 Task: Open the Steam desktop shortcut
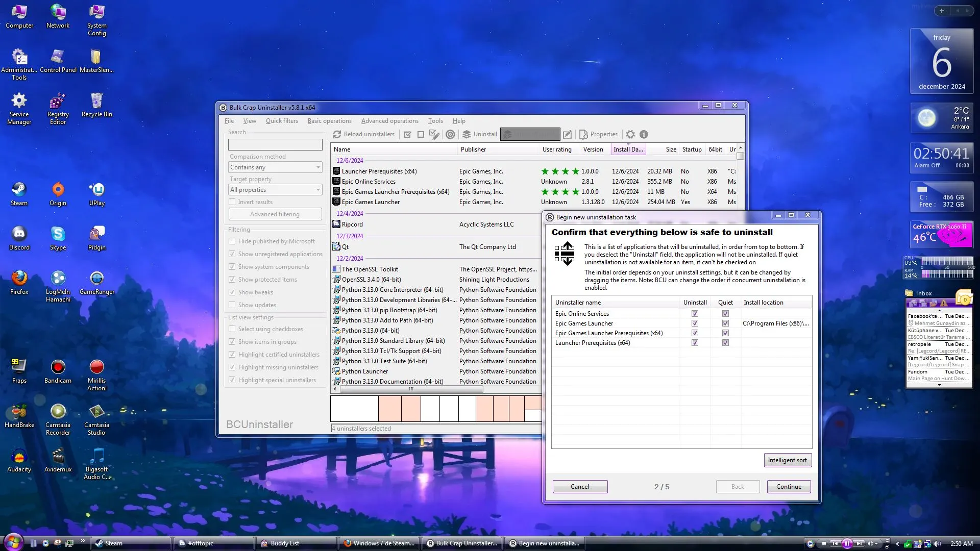19,194
